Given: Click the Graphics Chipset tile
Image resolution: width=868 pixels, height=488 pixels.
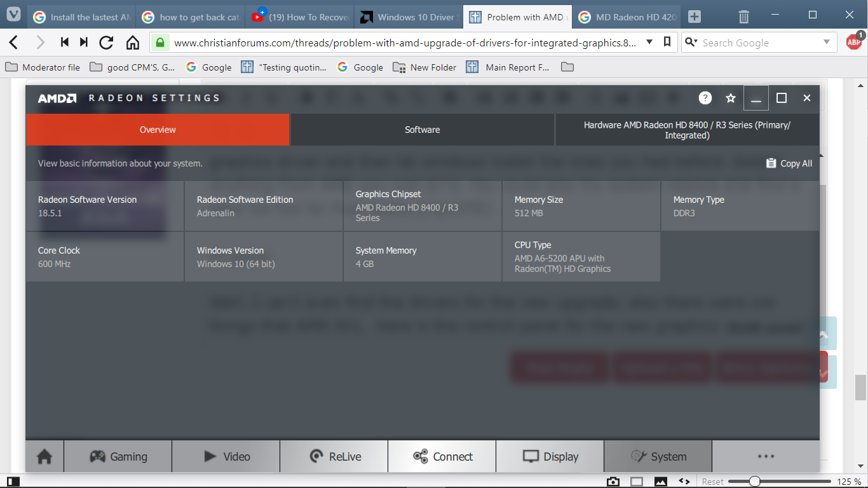Looking at the screenshot, I should [423, 206].
